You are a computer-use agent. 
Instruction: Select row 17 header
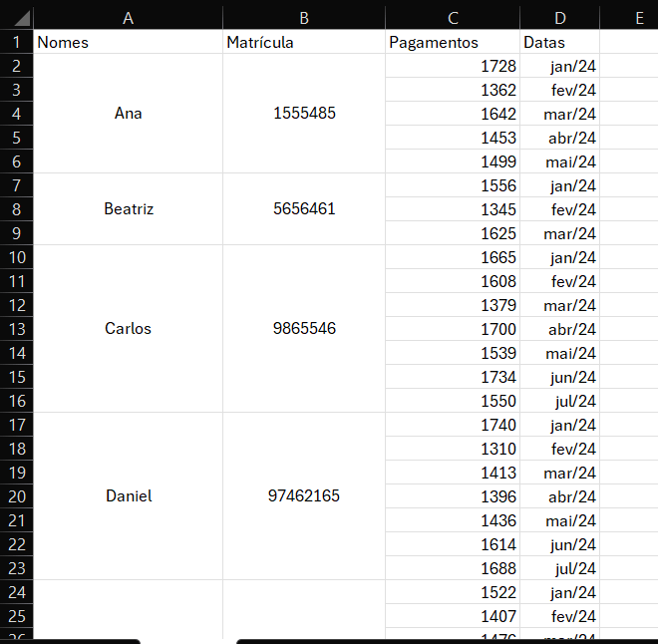point(16,425)
